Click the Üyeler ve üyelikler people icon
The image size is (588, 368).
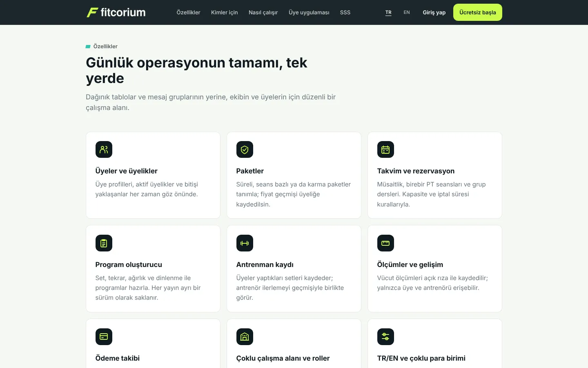point(104,150)
